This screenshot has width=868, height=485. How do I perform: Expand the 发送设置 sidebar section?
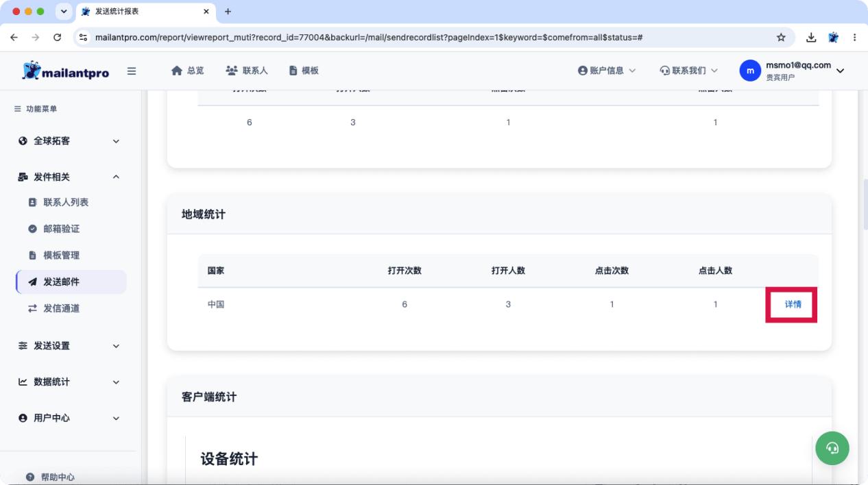pyautogui.click(x=69, y=346)
